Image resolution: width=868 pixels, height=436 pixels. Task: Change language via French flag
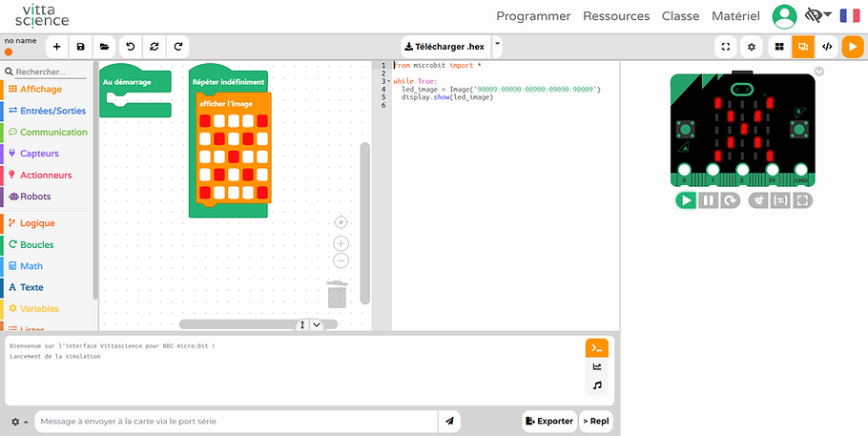point(850,15)
